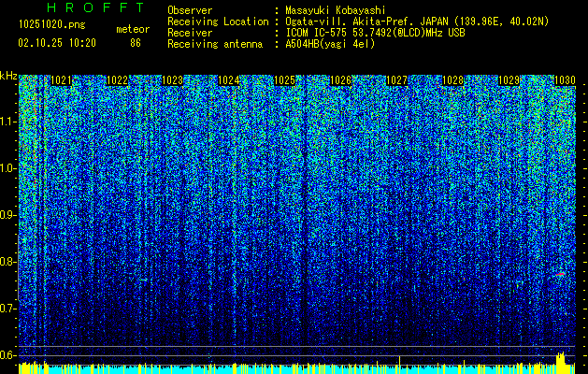Viewport: 588px width, 374px height.
Task: Click the Receiving Location label
Action: (x=218, y=22)
